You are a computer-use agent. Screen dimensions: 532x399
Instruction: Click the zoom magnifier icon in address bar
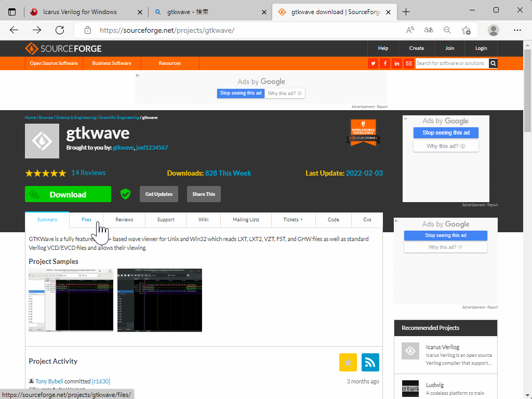click(447, 30)
